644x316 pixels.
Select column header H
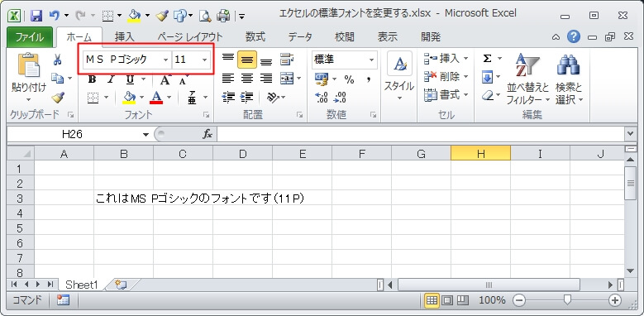pos(480,154)
